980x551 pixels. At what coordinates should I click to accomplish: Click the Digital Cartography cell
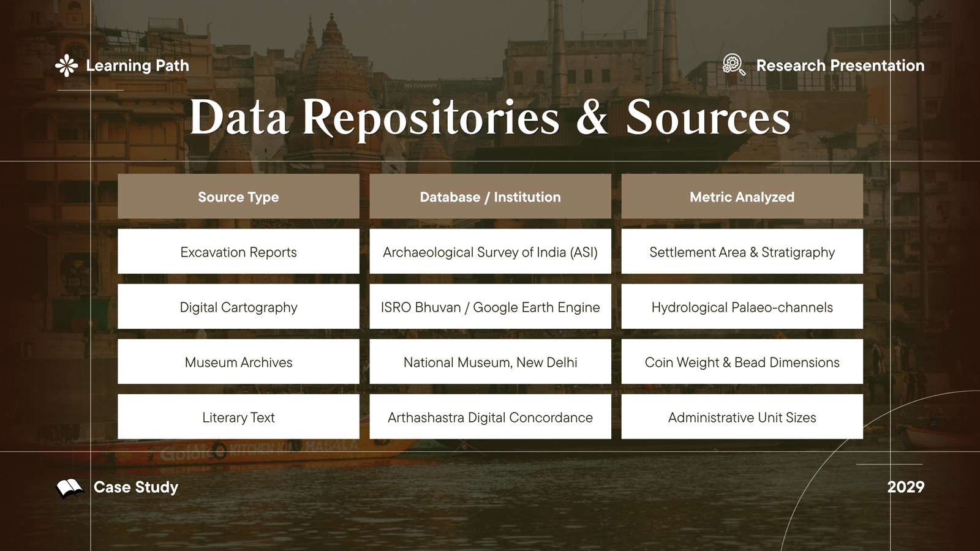238,307
